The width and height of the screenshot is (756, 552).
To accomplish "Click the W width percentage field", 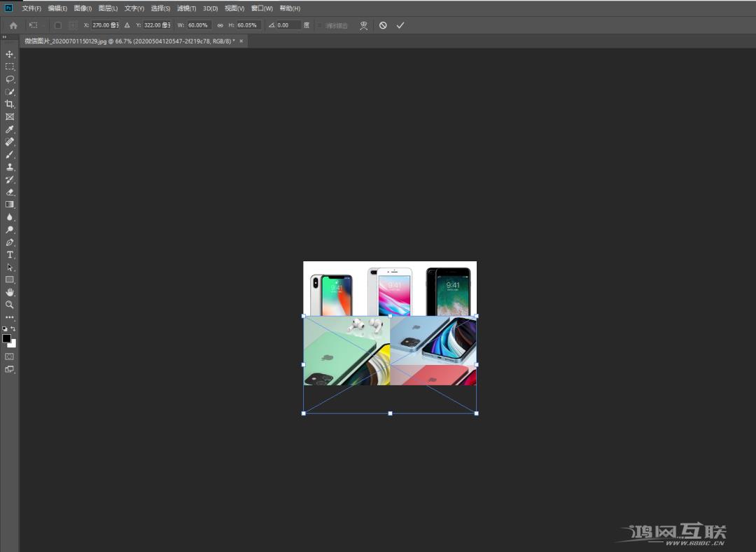I will (199, 25).
